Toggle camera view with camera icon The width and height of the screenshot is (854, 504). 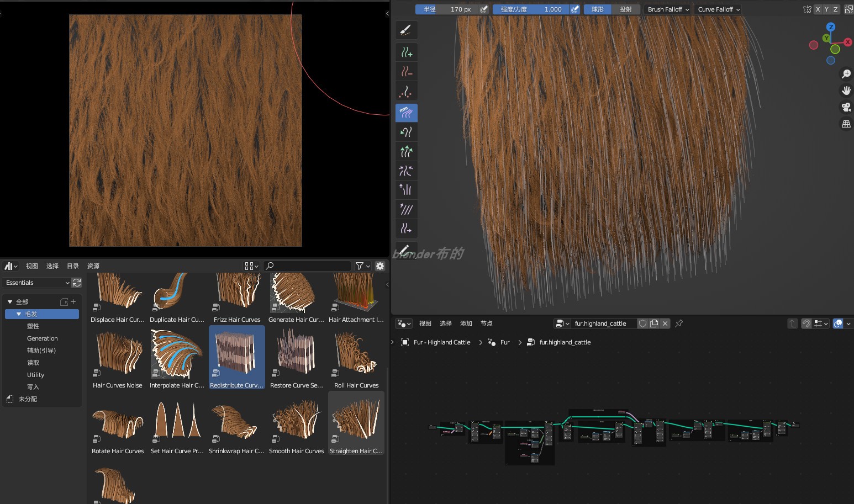coord(846,107)
